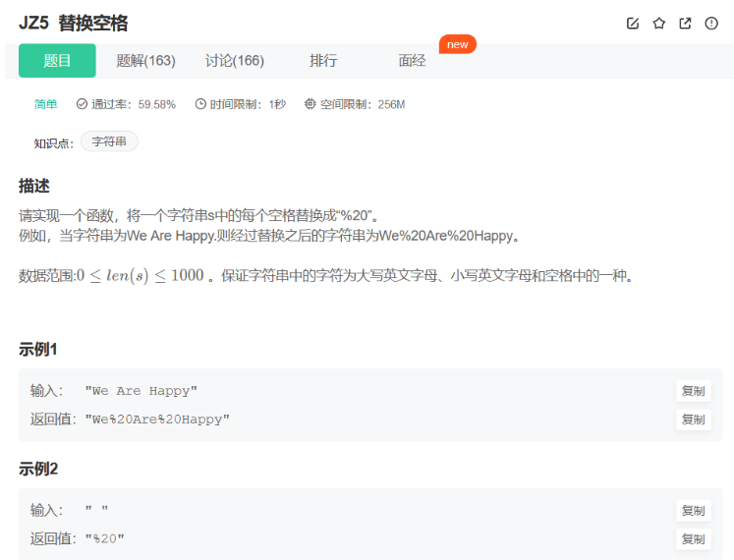Viewport: 734px width, 560px height.
Task: Click the "%20" return value in example 2
Action: 105,539
